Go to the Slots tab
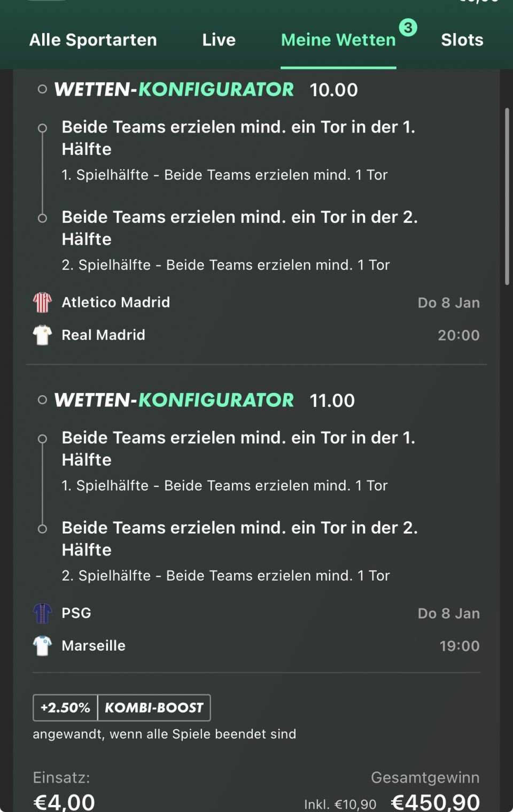Image resolution: width=513 pixels, height=812 pixels. (462, 40)
